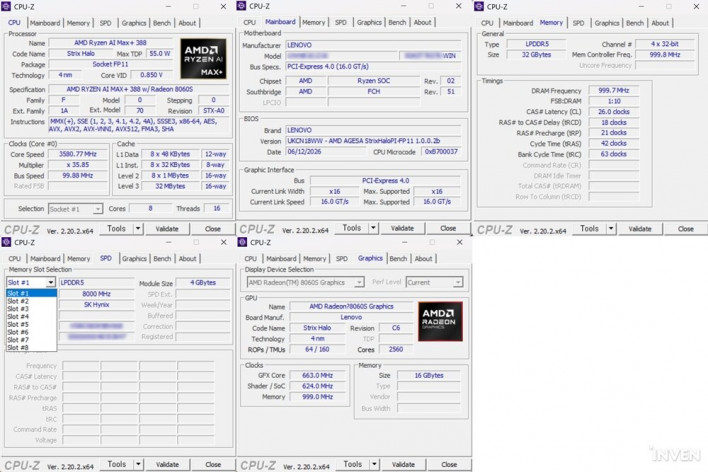Open the Tools dropdown arrow in the Mainboard window
The width and height of the screenshot is (708, 472).
click(x=373, y=228)
